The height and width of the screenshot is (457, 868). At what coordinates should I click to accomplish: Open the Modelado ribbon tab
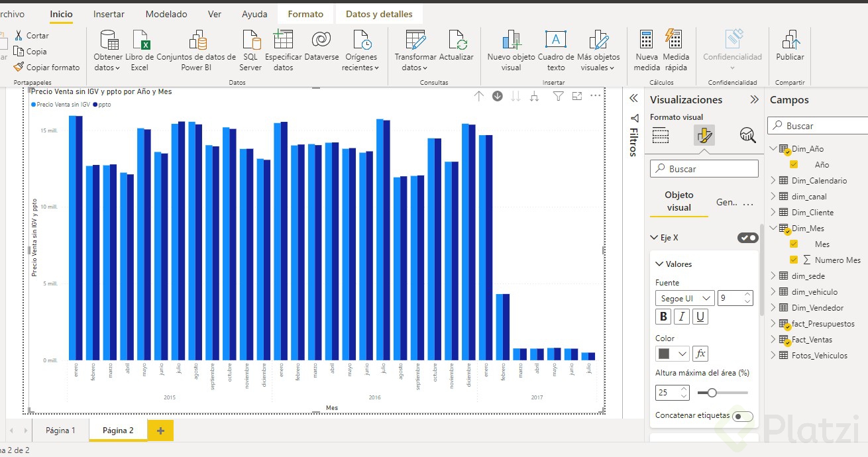[x=166, y=14]
